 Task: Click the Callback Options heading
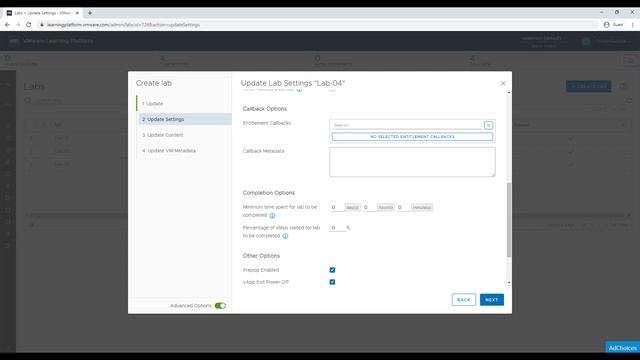point(264,109)
